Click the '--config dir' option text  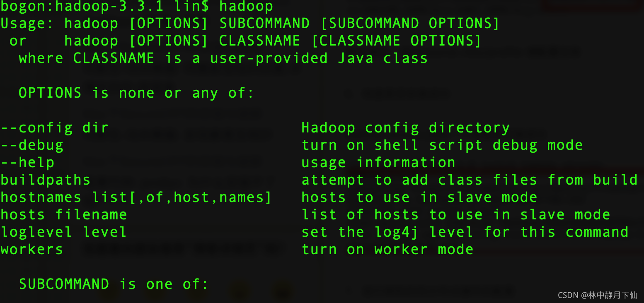(55, 128)
